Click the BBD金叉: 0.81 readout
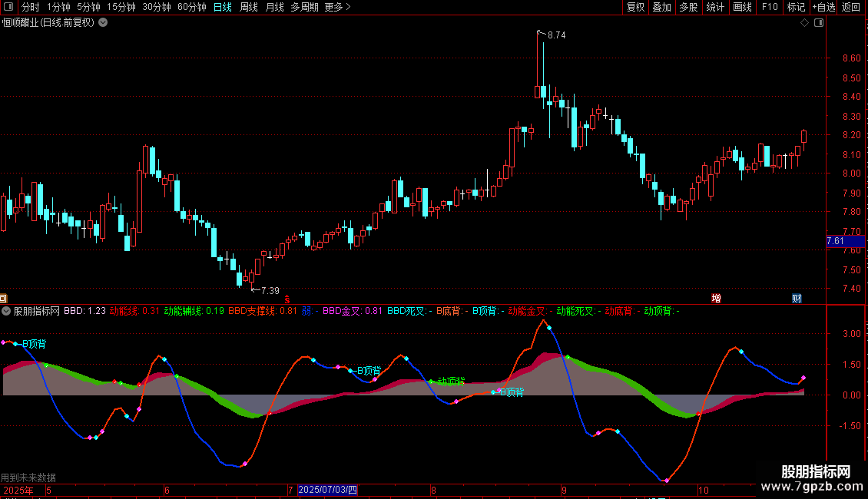 [352, 311]
